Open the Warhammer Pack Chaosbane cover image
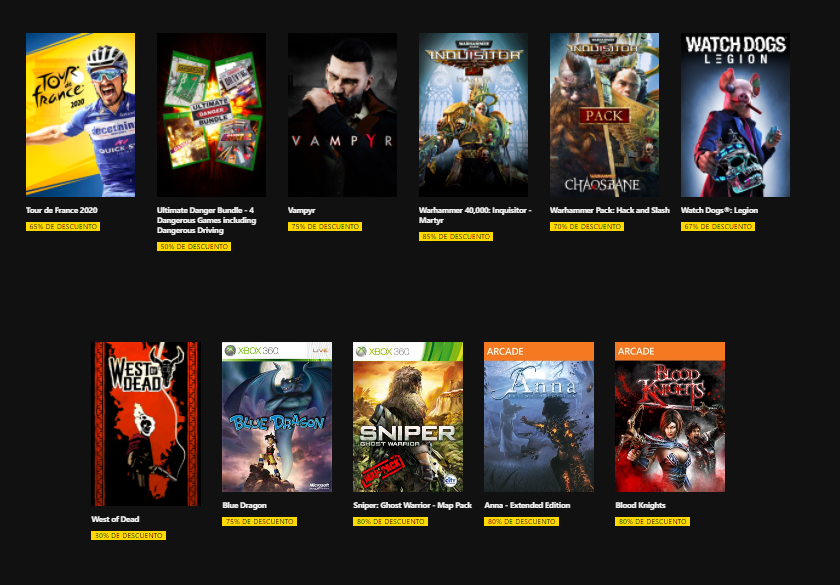 [604, 115]
